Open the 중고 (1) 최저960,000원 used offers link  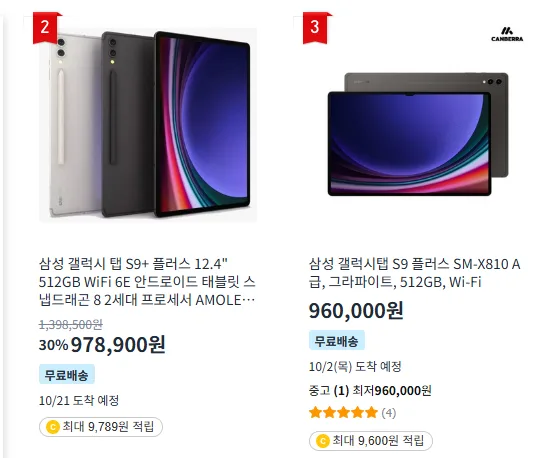tap(370, 391)
